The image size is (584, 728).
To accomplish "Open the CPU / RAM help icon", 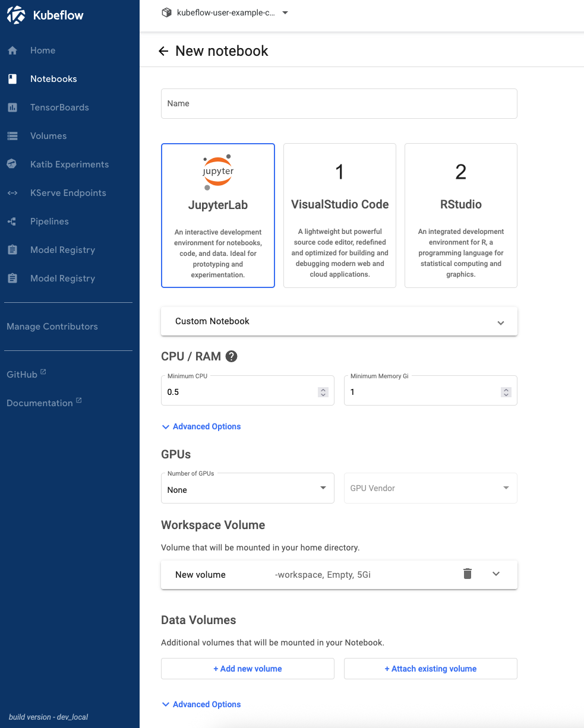I will [232, 356].
